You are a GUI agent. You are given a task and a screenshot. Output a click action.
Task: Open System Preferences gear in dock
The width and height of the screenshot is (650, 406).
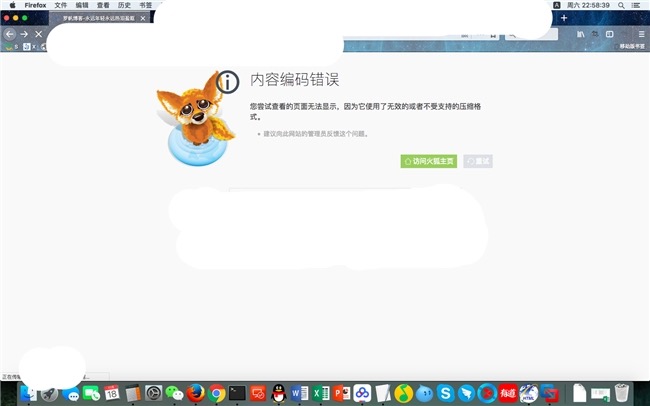[x=153, y=393]
